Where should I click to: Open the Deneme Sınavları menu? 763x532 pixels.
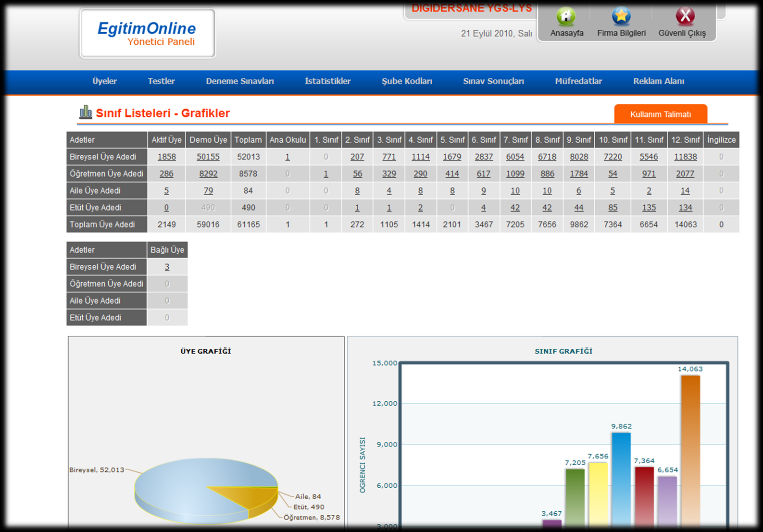pyautogui.click(x=240, y=81)
